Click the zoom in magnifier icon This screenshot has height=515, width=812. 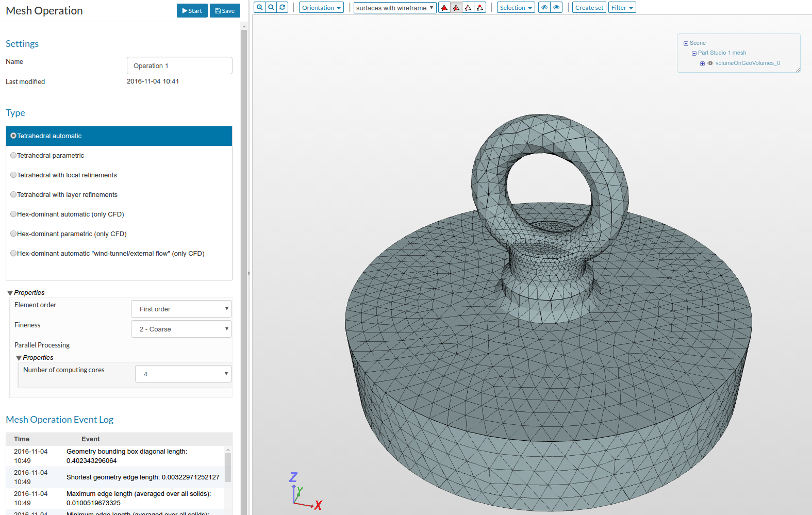point(260,7)
